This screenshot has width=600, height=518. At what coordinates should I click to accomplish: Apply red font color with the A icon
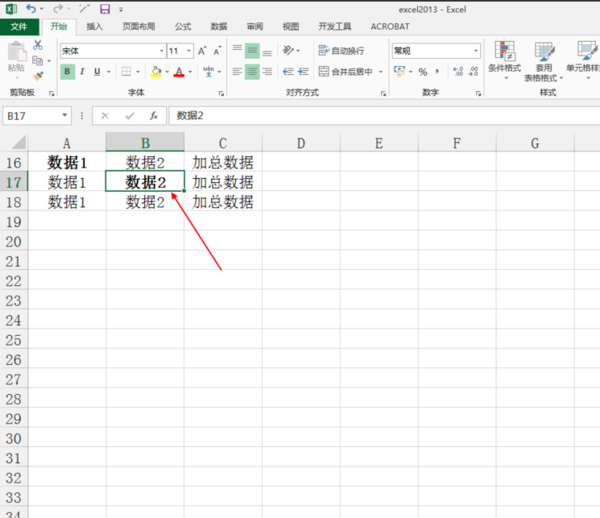(x=179, y=72)
